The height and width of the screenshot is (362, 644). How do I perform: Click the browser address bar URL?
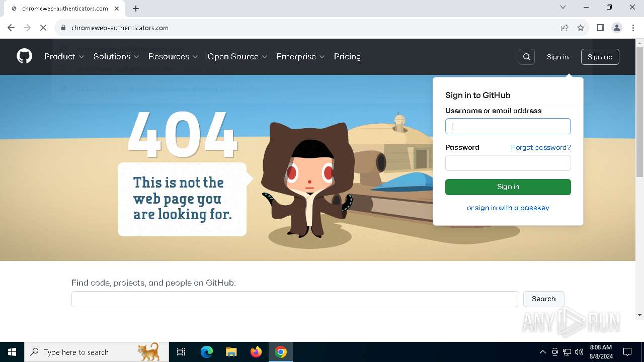pos(120,28)
